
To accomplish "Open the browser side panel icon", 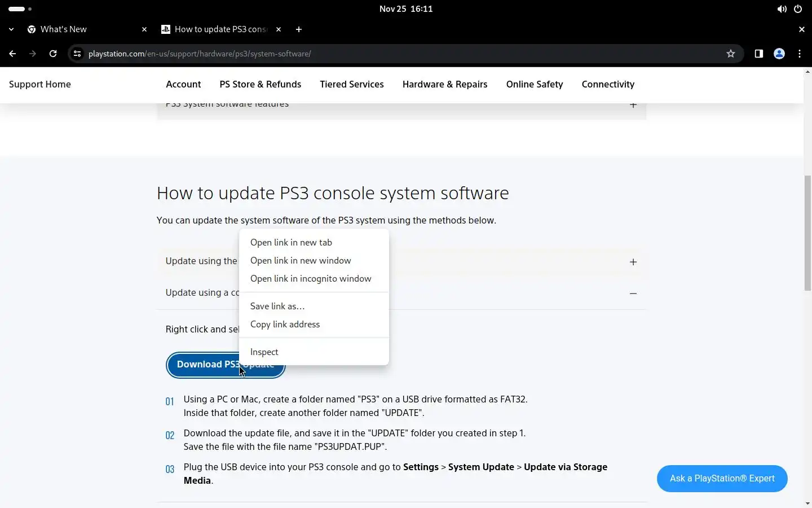I will coord(759,54).
